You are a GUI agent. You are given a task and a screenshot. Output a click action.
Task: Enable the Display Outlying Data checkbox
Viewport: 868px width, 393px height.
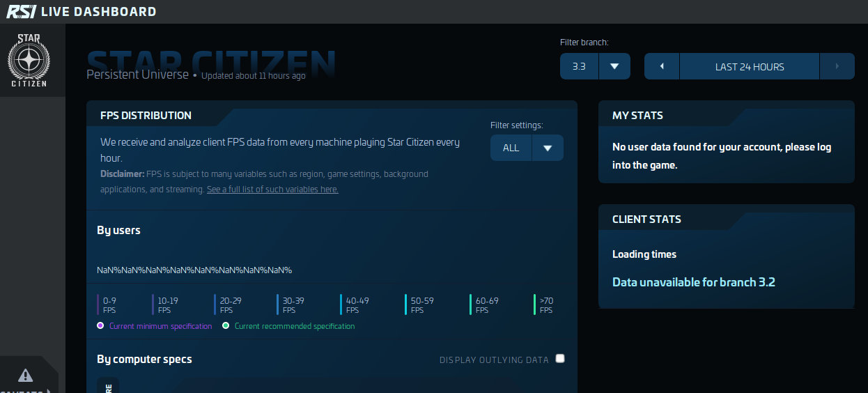click(x=560, y=359)
